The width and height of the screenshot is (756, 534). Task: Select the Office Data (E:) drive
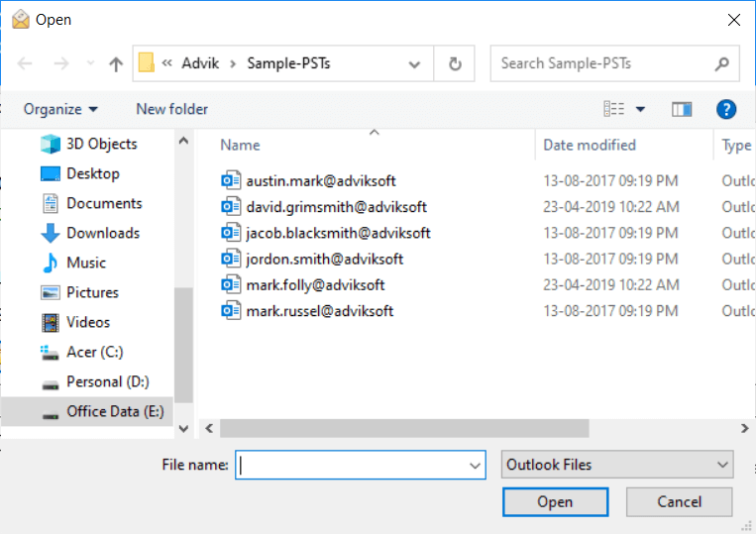coord(87,411)
